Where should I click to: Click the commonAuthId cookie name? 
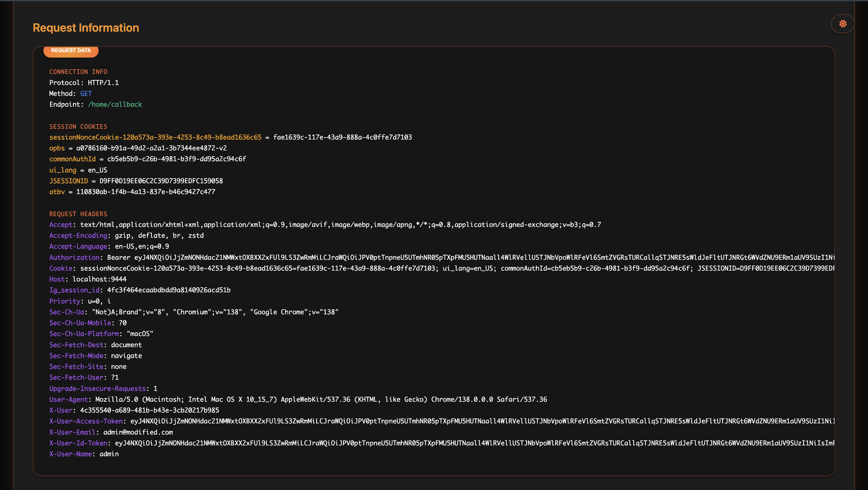point(72,159)
